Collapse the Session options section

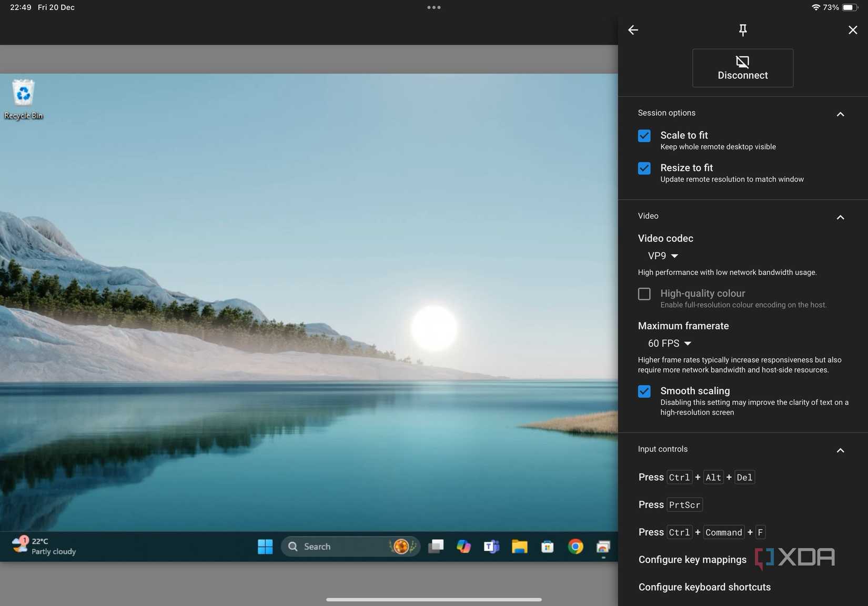[x=840, y=114]
